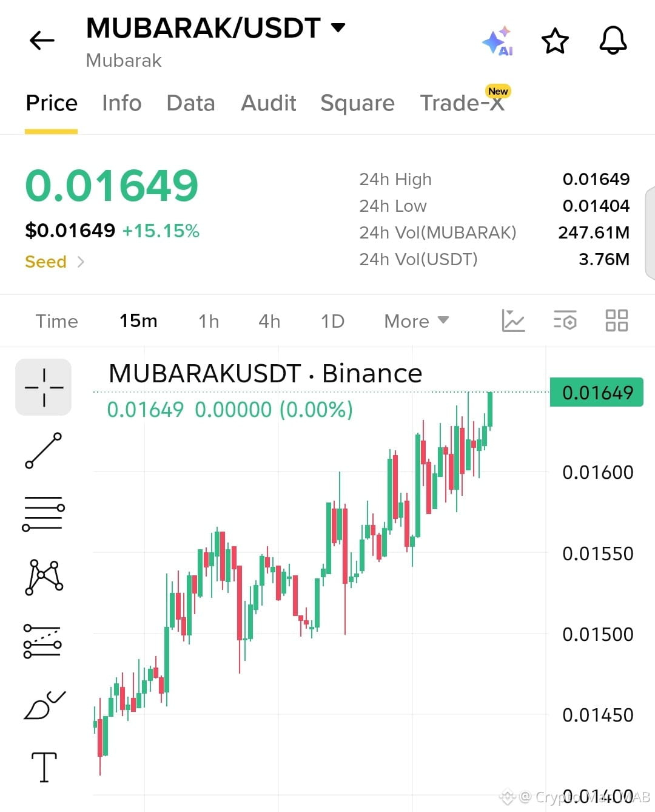Screen dimensions: 655x812
Task: Click the latest green candle on chart
Action: point(490,410)
